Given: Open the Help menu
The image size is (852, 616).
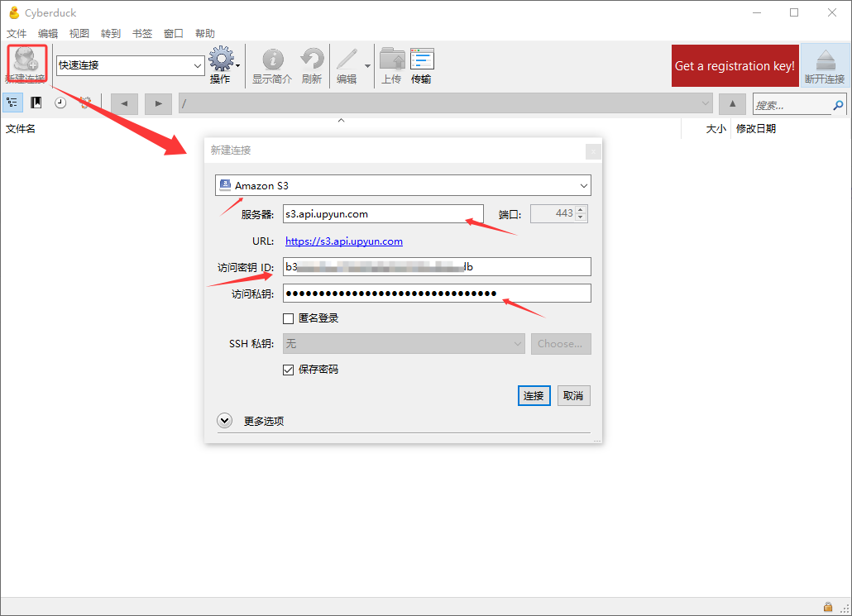Looking at the screenshot, I should click(205, 34).
